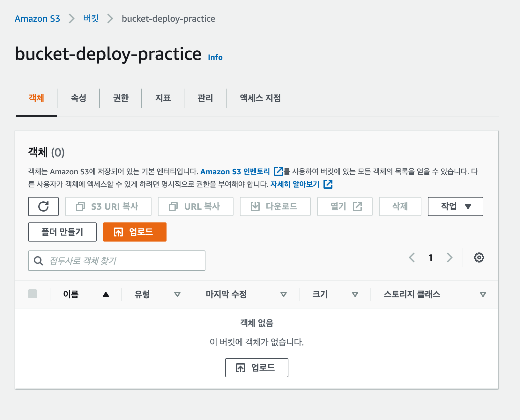The width and height of the screenshot is (520, 420).
Task: Click the S3 URI 복사 button
Action: (x=108, y=206)
